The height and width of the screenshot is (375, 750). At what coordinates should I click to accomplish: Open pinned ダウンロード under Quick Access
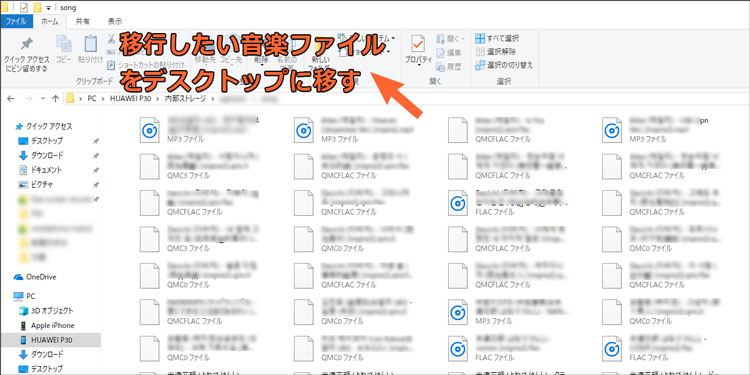coord(47,155)
